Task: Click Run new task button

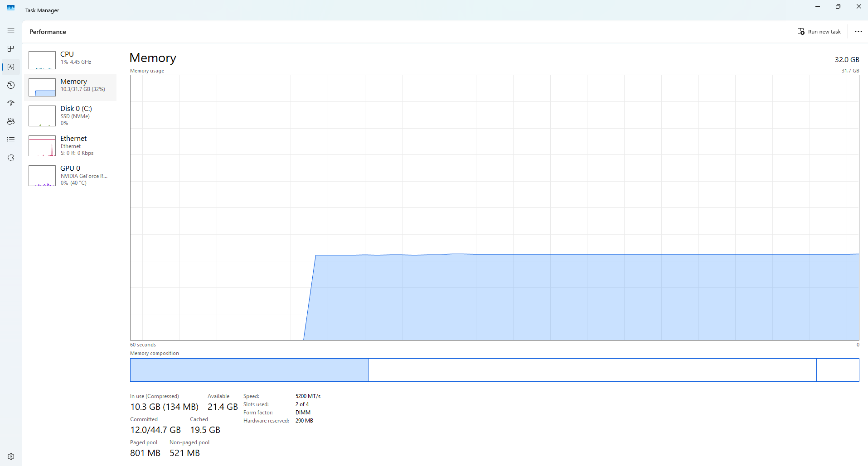Action: tap(819, 32)
